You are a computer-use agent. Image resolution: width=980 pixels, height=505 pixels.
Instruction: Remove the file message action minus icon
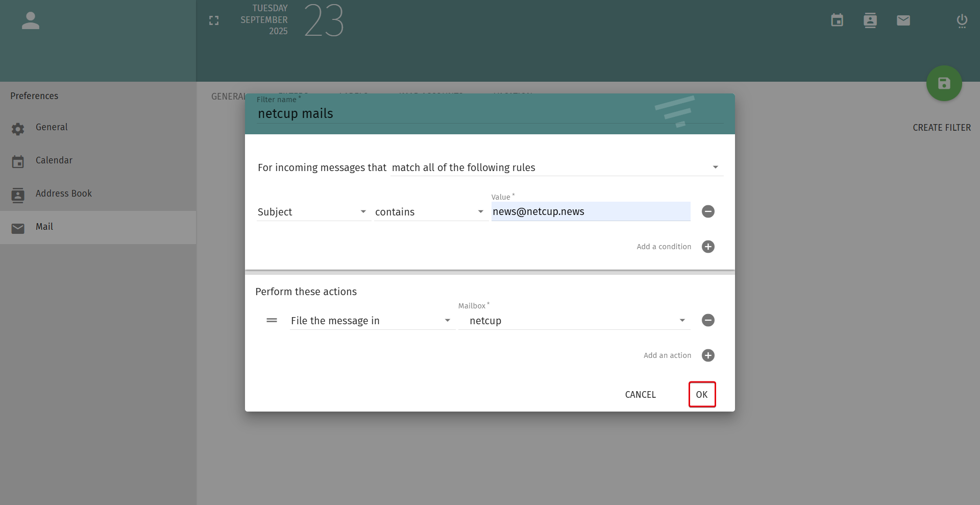(708, 320)
